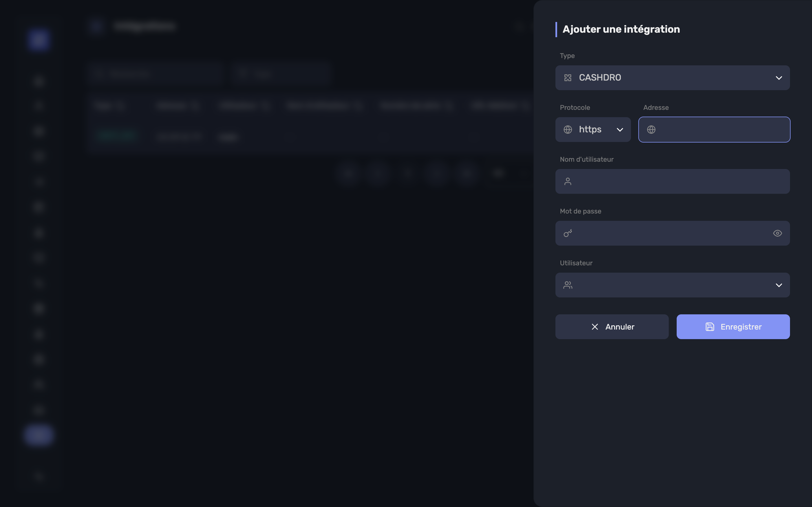
Task: Click the Ajouter une intégration heading
Action: tap(621, 29)
